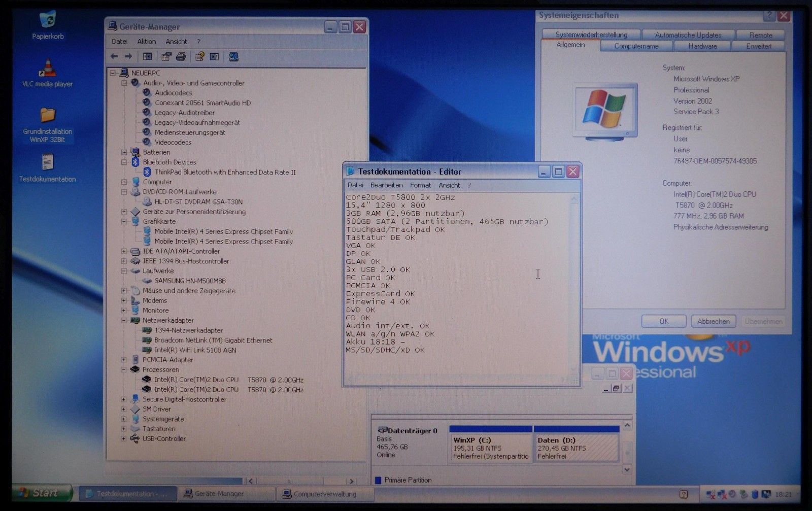This screenshot has height=511, width=812.
Task: Collapse the Prozessoren tree node
Action: 124,370
